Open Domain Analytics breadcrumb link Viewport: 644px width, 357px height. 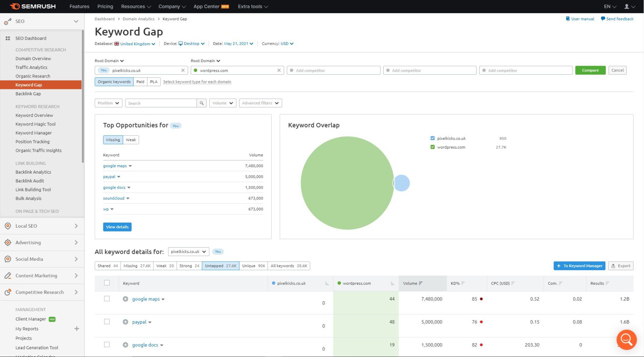click(x=138, y=19)
